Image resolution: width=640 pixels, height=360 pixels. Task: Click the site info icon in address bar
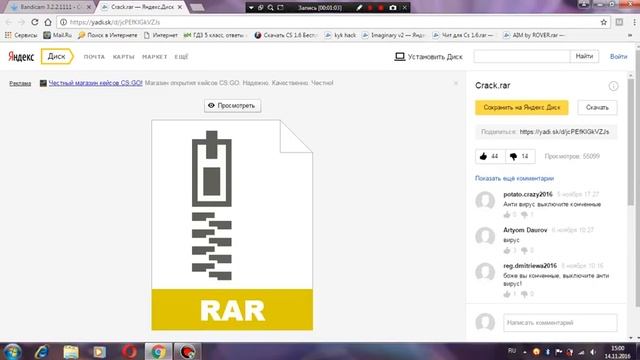(63, 22)
